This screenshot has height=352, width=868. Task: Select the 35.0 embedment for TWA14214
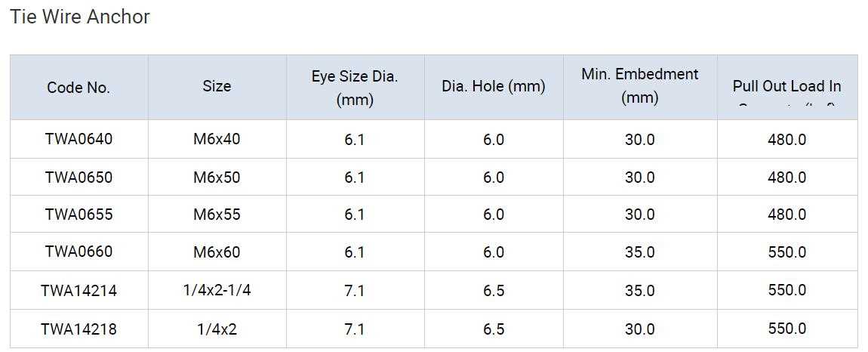[x=639, y=290]
